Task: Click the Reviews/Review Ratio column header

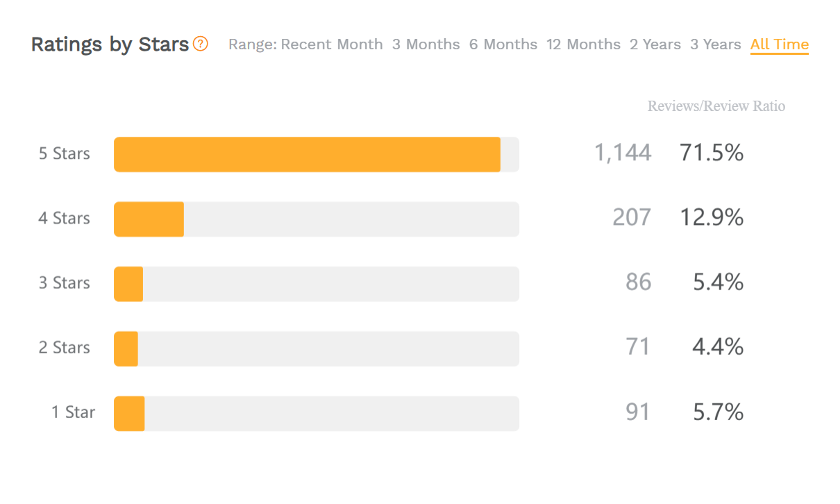Action: 716,106
